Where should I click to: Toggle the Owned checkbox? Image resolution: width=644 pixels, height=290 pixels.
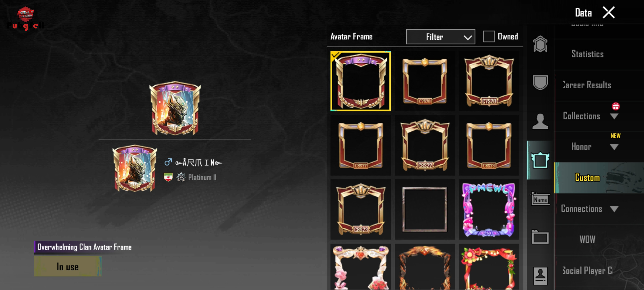[489, 37]
